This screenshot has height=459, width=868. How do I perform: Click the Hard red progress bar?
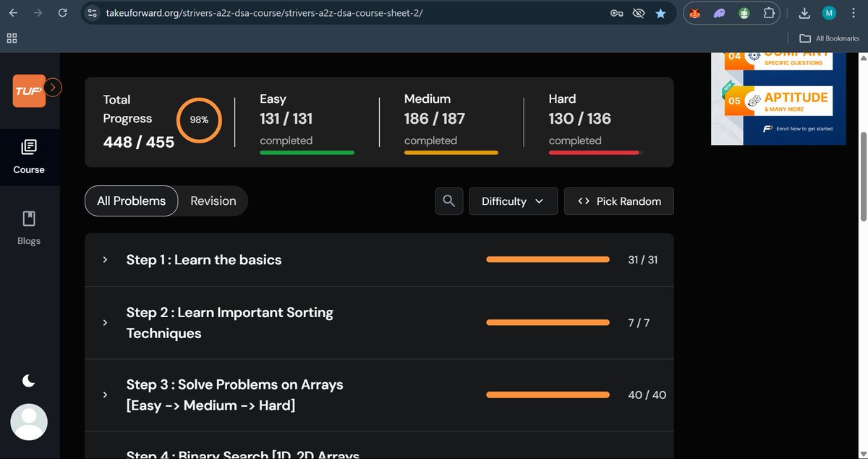[x=595, y=153]
